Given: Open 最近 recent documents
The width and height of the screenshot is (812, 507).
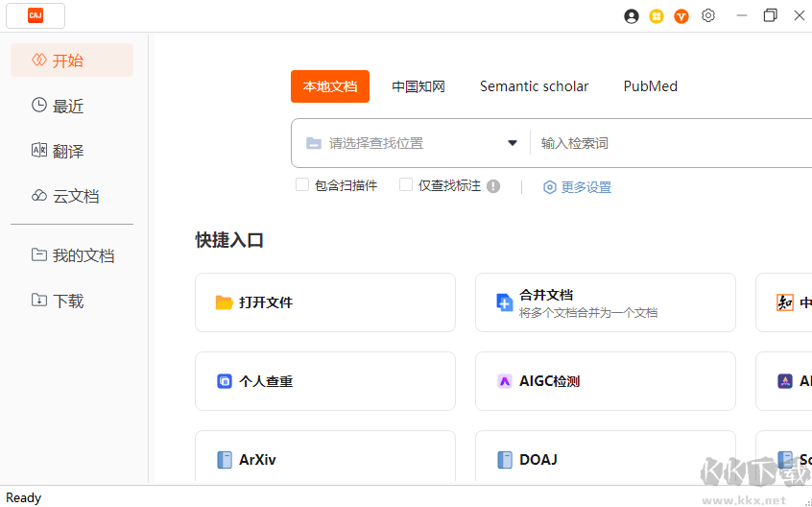Looking at the screenshot, I should 72,107.
